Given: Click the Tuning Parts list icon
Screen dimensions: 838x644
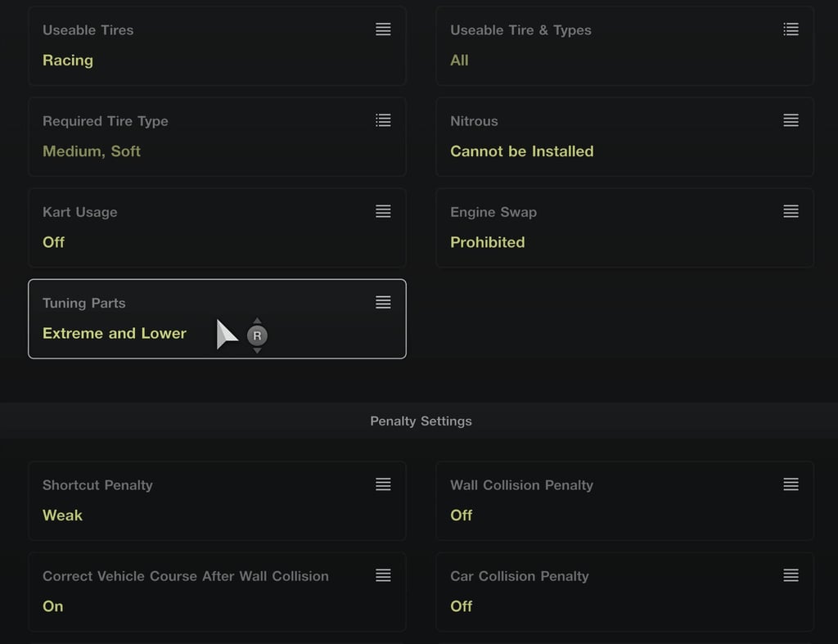Looking at the screenshot, I should click(383, 302).
